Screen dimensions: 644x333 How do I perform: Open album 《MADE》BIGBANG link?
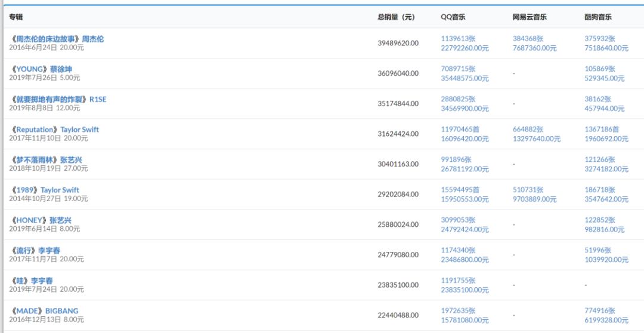tap(44, 311)
